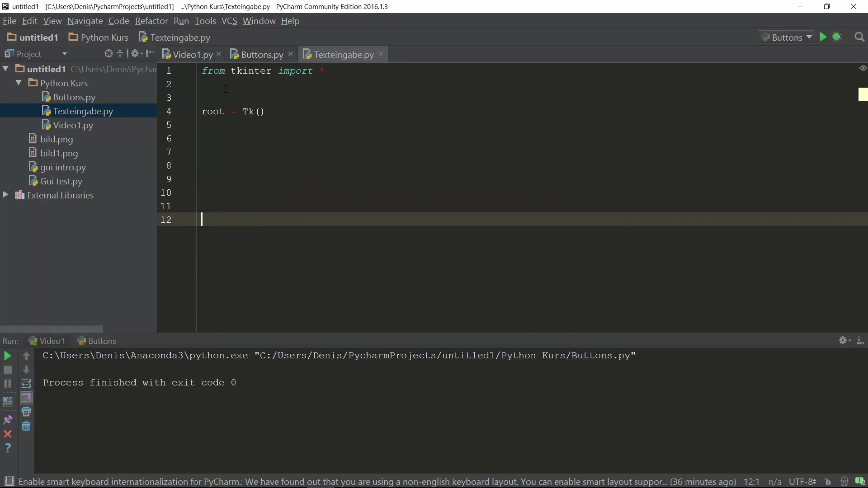Screen dimensions: 868x488
Task: Click the up arrow in Run panel
Action: (26, 356)
